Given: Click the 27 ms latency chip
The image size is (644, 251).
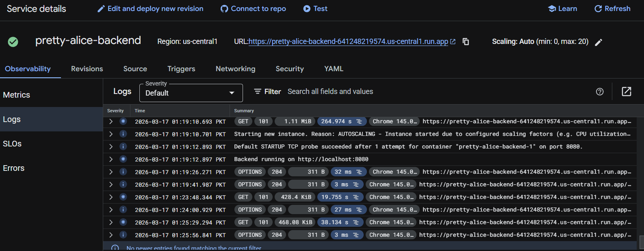Looking at the screenshot, I should point(349,210).
